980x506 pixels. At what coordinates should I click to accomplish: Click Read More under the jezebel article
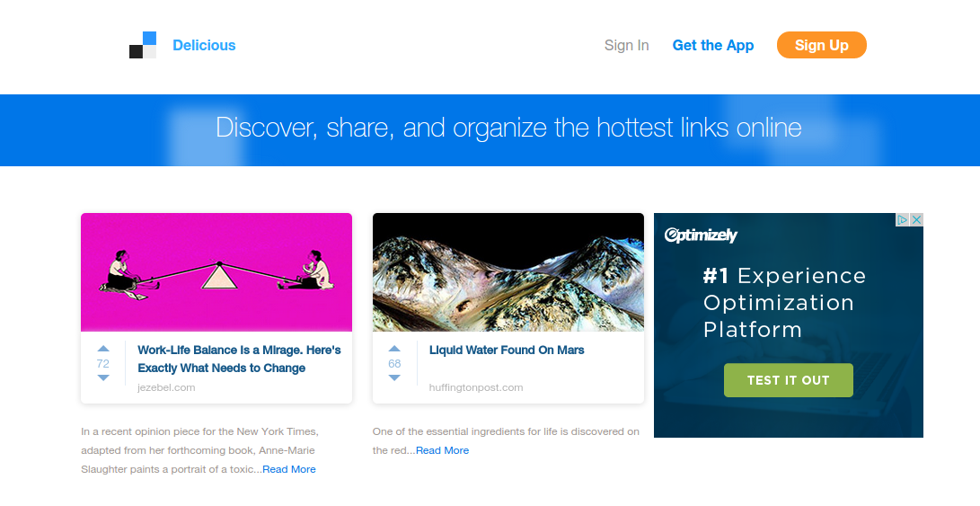point(289,469)
